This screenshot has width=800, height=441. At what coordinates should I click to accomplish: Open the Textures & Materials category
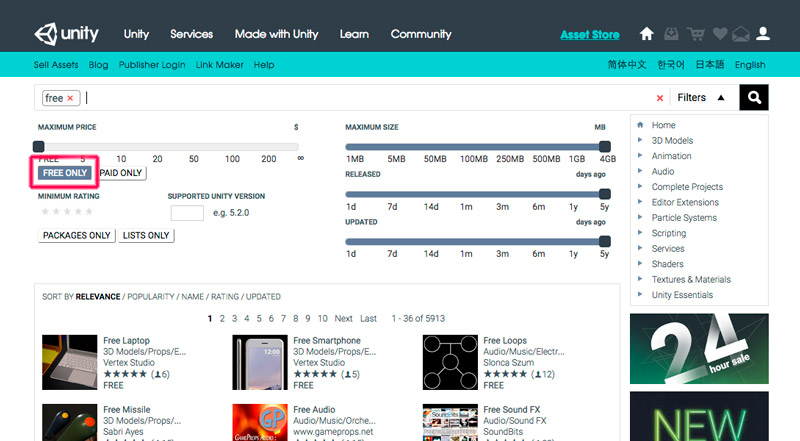(x=691, y=279)
